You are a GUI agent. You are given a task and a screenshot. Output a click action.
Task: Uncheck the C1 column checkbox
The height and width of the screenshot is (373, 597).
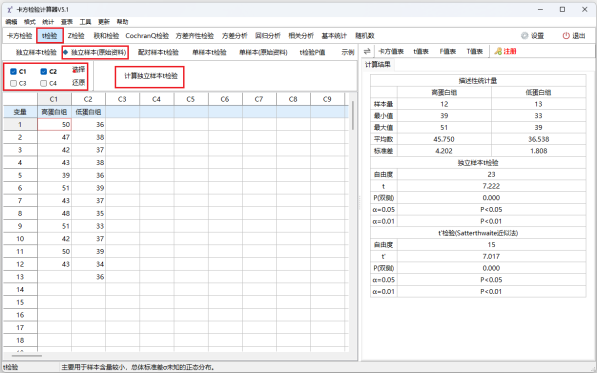pos(14,72)
